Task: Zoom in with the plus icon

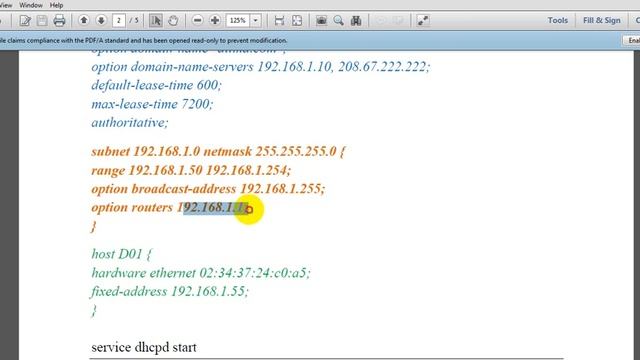Action: [x=215, y=20]
